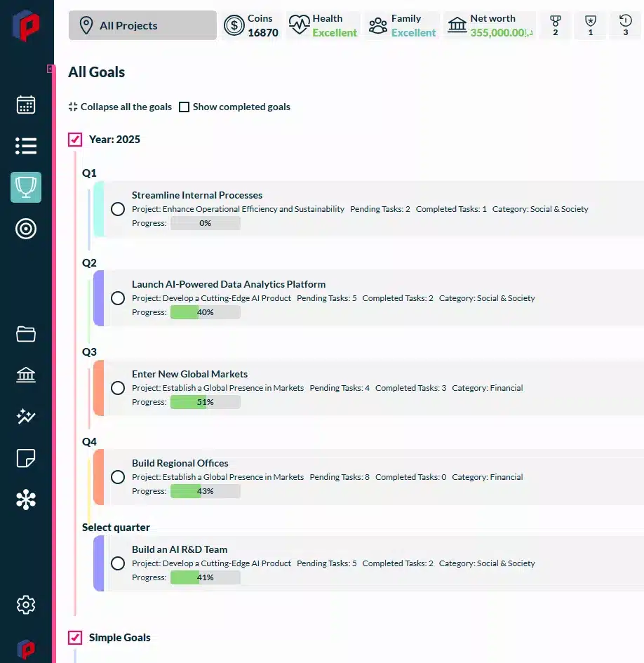The image size is (644, 663).
Task: Open the trophy counter showing 2
Action: 555,25
